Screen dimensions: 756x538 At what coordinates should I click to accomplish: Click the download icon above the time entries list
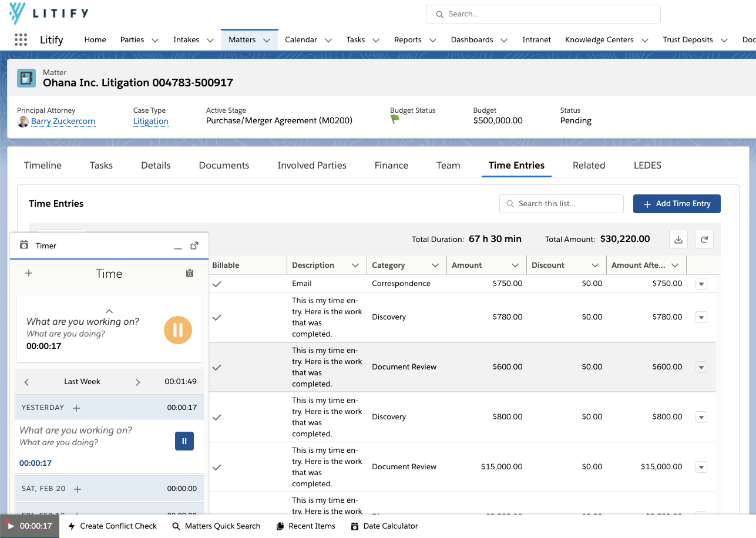(x=678, y=239)
